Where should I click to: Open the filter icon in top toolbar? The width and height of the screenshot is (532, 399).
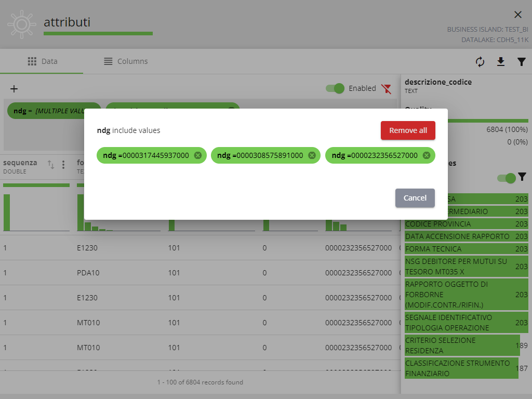coord(522,62)
